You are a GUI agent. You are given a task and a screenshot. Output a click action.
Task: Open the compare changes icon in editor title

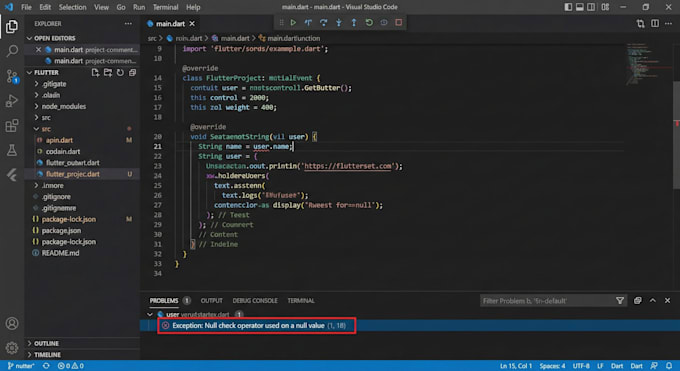tap(641, 23)
